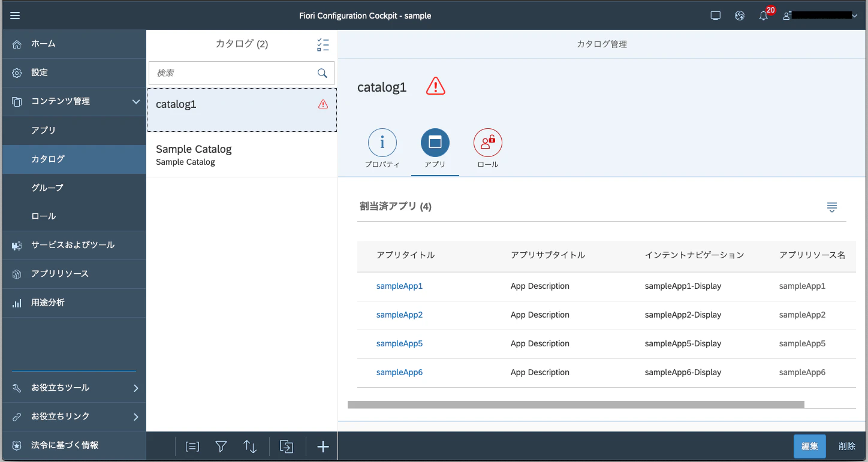Open the sidebar ロール item
The height and width of the screenshot is (462, 868).
coord(74,216)
